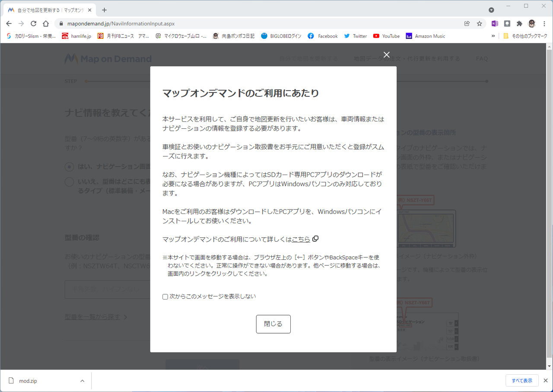Open hamlife.jp bookmark
Screen dimensions: 553x392
(x=77, y=36)
